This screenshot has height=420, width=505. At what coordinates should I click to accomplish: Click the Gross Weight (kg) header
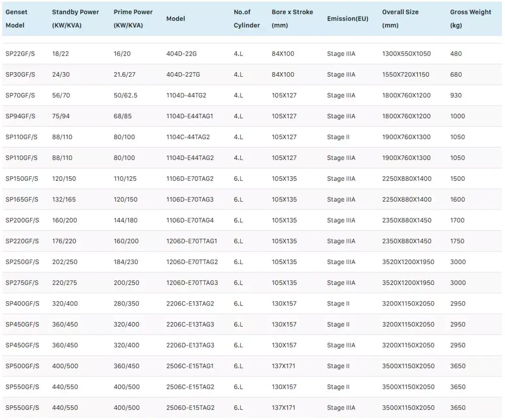pyautogui.click(x=471, y=19)
